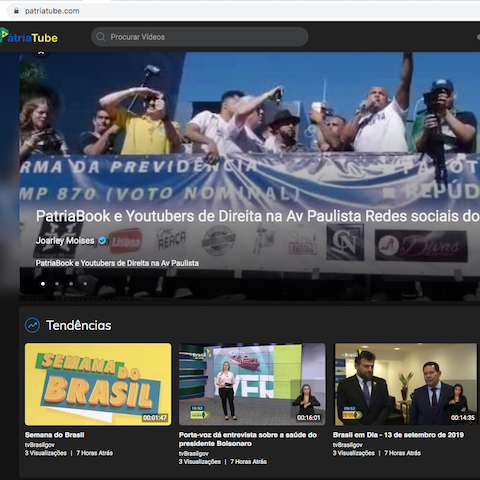This screenshot has width=480, height=480.
Task: Open the featured PatriaBook e Youtubers video title
Action: [258, 216]
